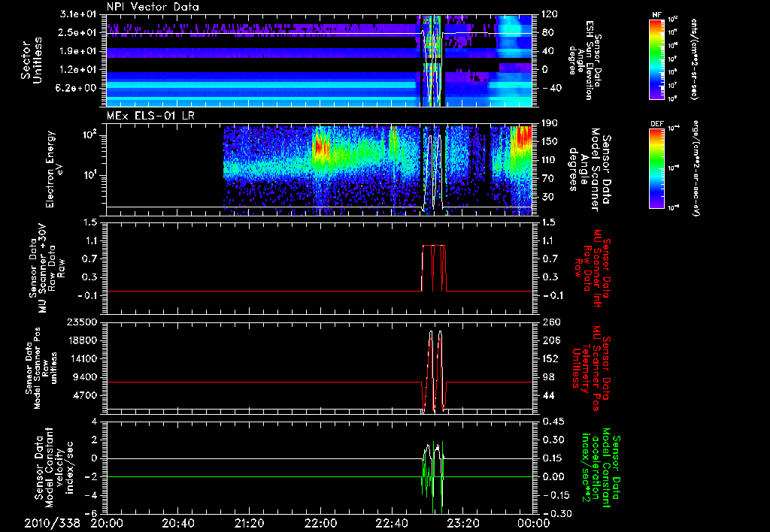This screenshot has width=770, height=532.
Task: Click the 190 scanner angle tick label
Action: pos(550,124)
